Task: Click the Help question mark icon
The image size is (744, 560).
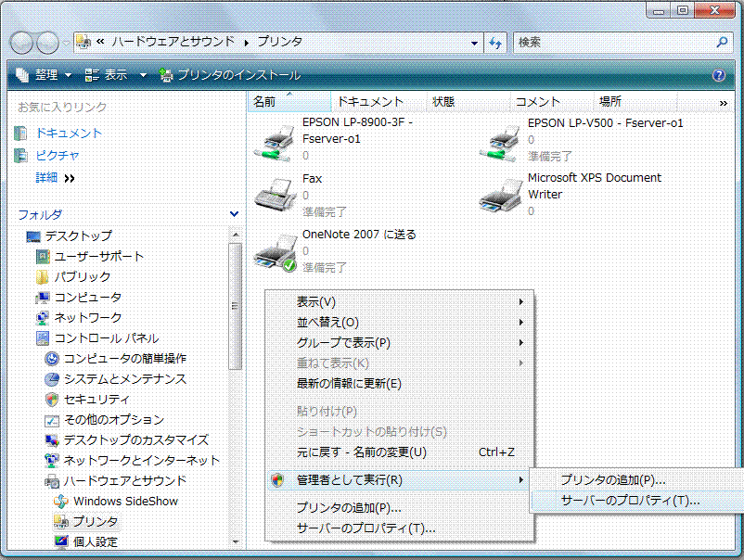Action: 719,75
